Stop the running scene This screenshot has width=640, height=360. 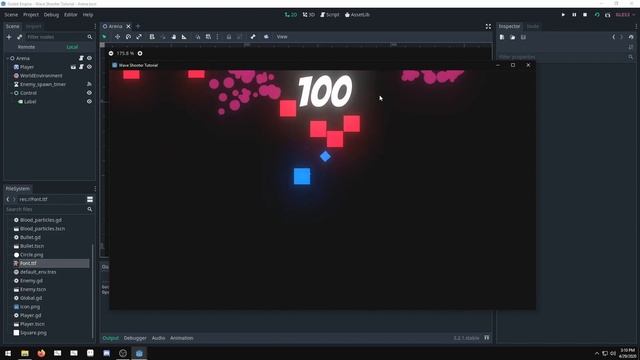point(585,15)
